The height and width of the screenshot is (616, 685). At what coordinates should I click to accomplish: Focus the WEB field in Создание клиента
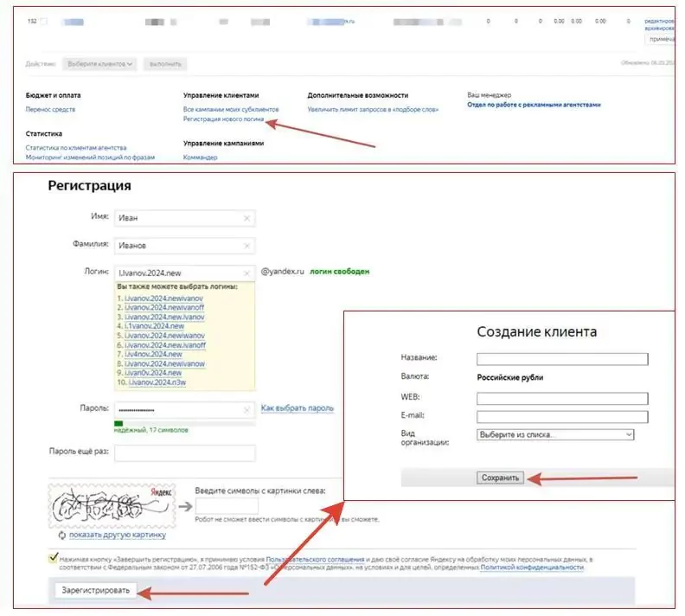click(x=562, y=399)
